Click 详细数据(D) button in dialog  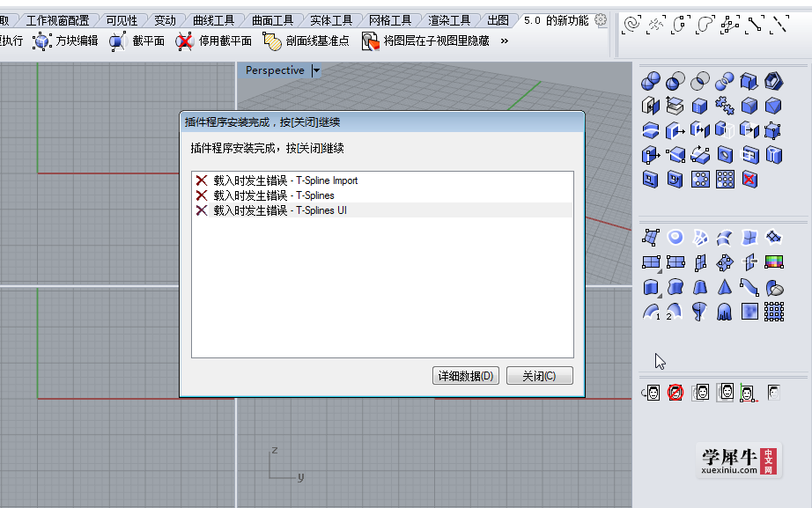coord(466,376)
